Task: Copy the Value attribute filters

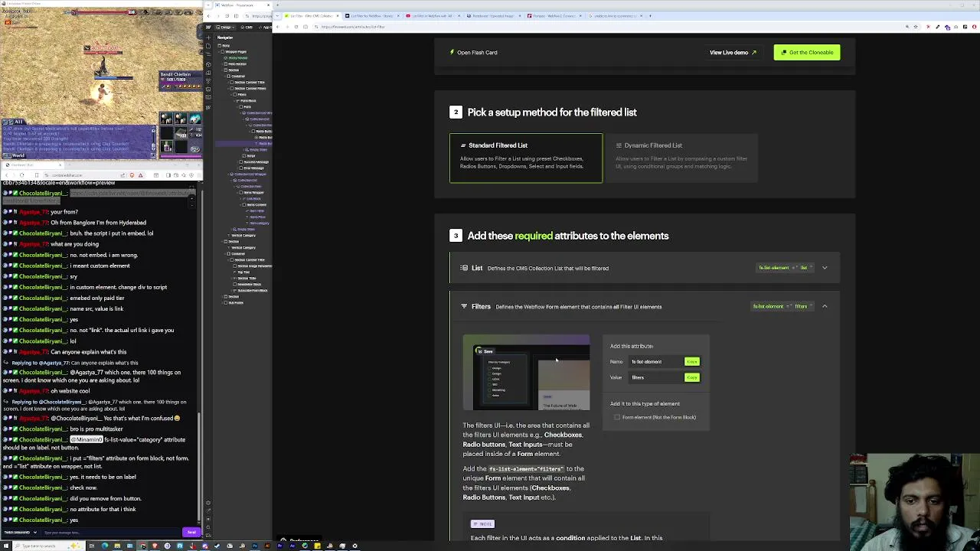Action: pos(691,377)
